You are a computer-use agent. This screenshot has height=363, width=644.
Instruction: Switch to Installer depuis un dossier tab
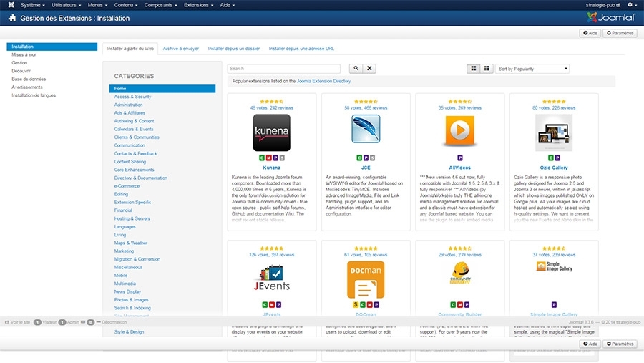tap(234, 49)
